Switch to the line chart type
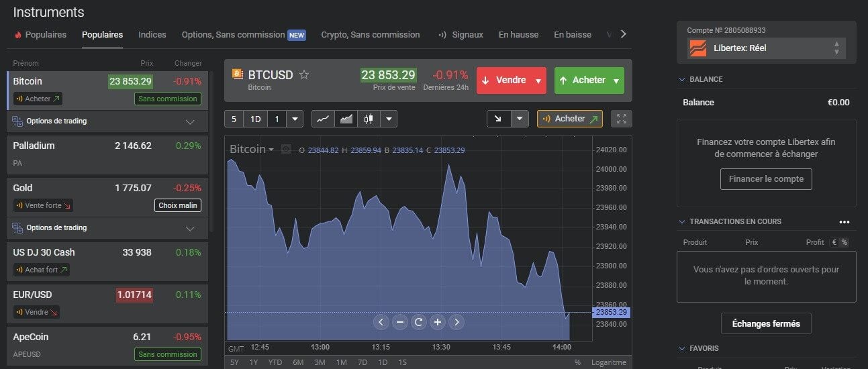Image resolution: width=868 pixels, height=369 pixels. coord(323,119)
